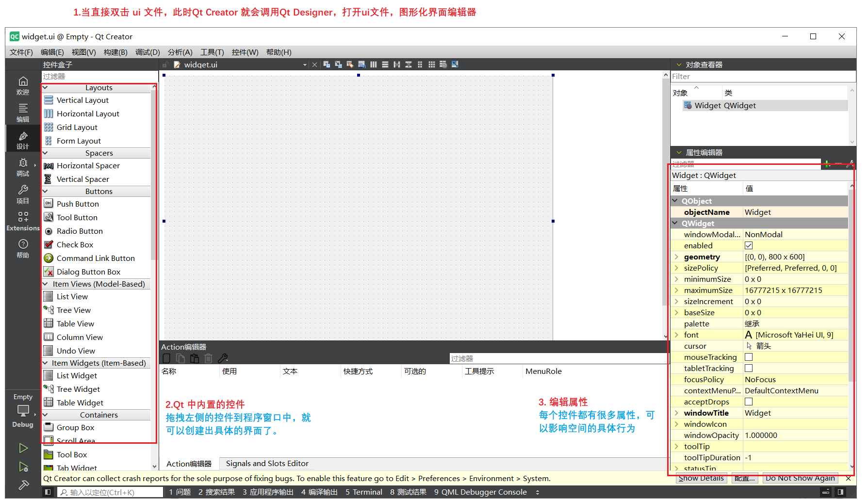Click the locator input 输入以定位(Ctrl+K)
Viewport: 868px width, 500px height.
111,492
